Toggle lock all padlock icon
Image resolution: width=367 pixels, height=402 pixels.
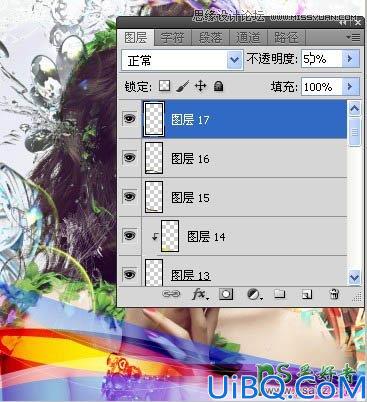(x=218, y=86)
